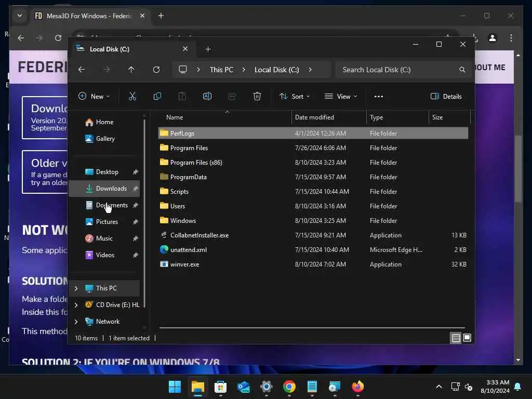Click the Delete trash can icon
The image size is (532, 399).
pyautogui.click(x=257, y=96)
